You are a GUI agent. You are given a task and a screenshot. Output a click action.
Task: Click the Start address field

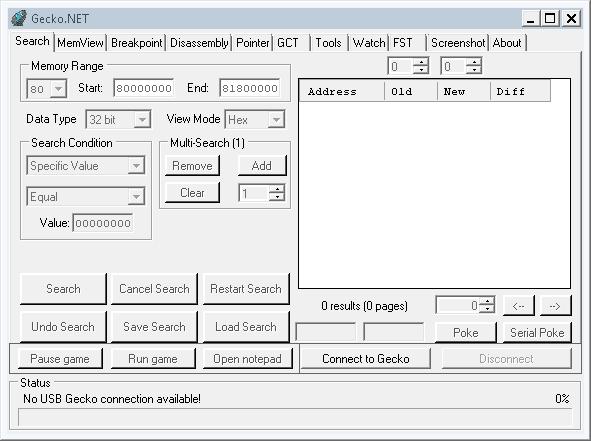coord(144,88)
